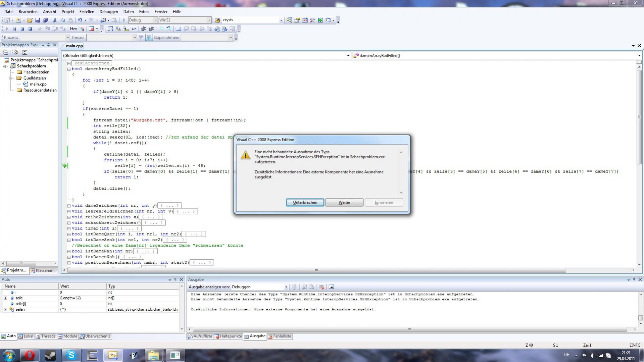Click the Cut scissors icon
Screen dimensions: 644x362
tap(55, 20)
